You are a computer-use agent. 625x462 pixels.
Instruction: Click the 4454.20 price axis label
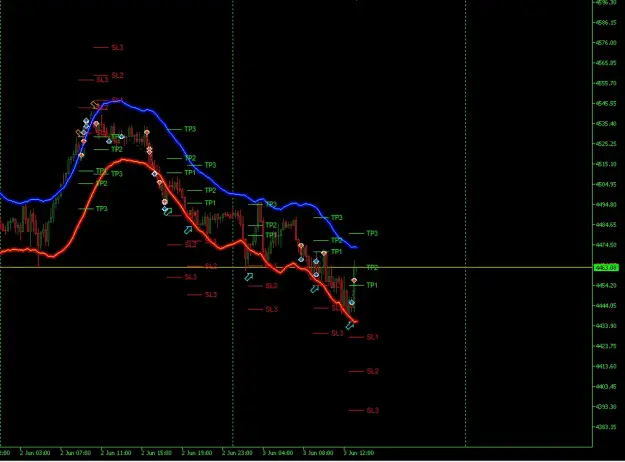tap(606, 285)
